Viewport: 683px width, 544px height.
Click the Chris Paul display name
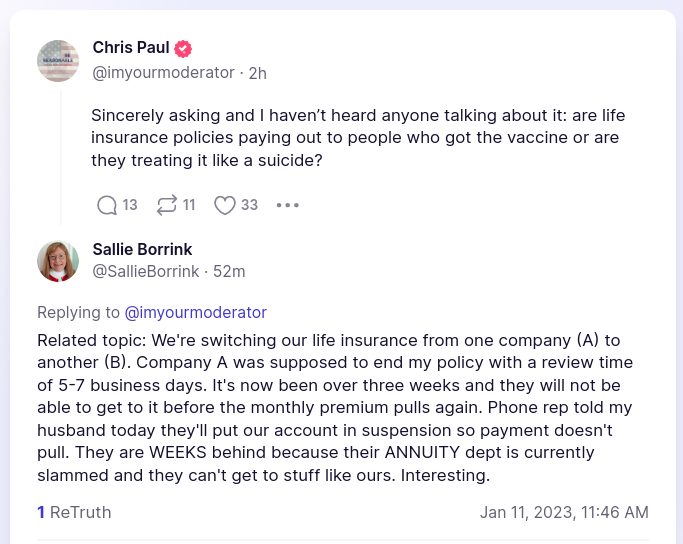pyautogui.click(x=130, y=48)
